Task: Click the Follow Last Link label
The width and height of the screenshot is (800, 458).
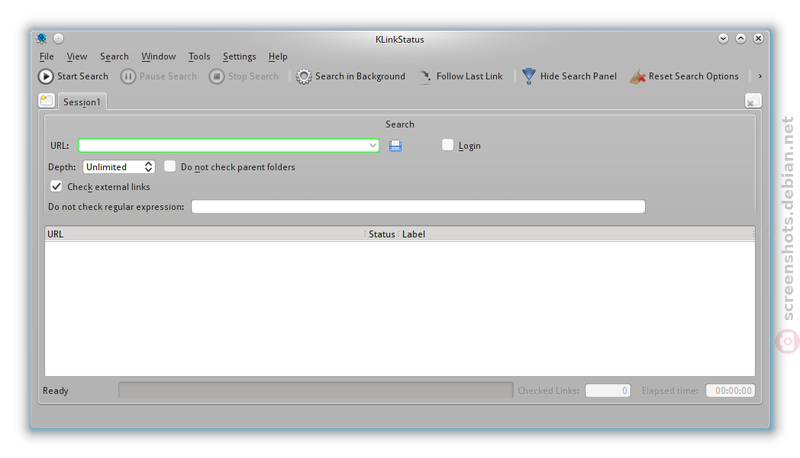Action: (x=469, y=77)
